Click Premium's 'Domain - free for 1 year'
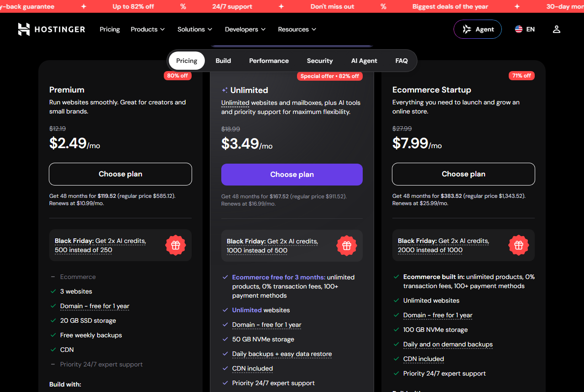The width and height of the screenshot is (584, 392). pos(95,306)
